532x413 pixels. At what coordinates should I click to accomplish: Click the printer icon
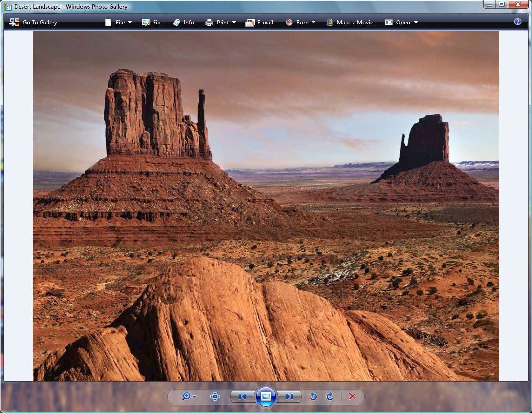point(209,23)
